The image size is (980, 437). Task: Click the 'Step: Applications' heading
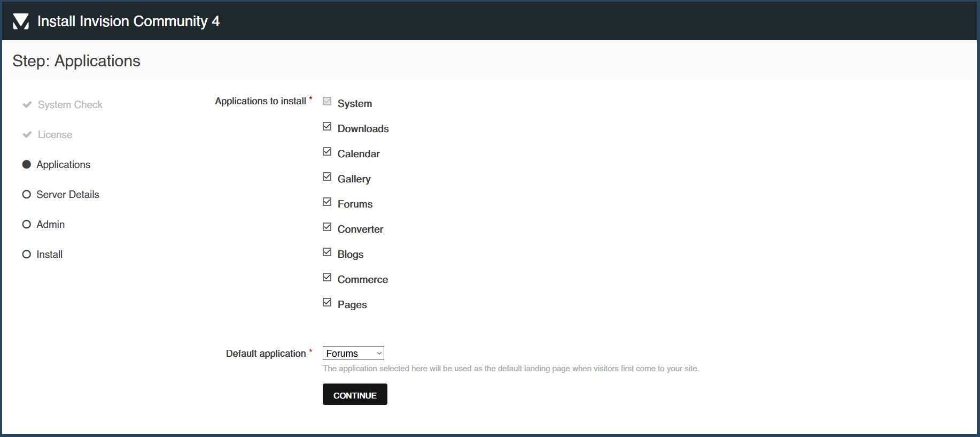[76, 61]
